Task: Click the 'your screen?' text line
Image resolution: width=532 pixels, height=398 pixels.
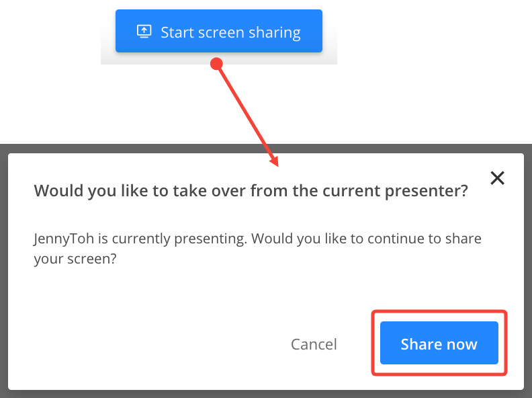Action: (75, 259)
